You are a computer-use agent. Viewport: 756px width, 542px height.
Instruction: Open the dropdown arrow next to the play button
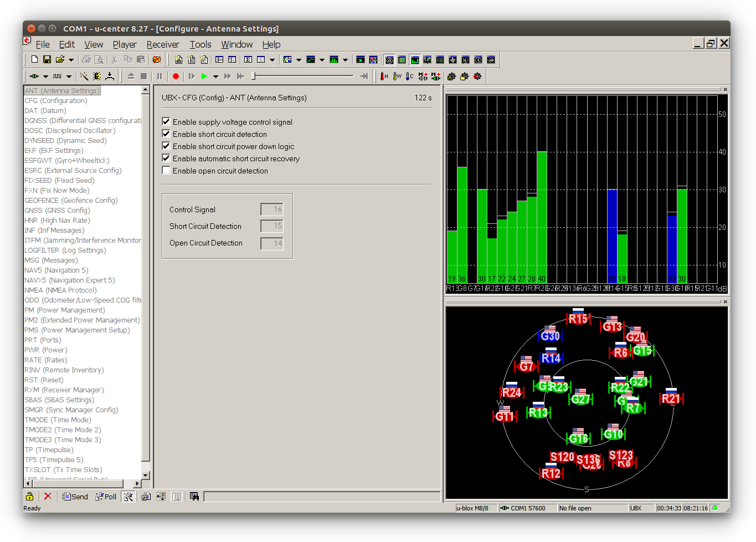coord(215,76)
